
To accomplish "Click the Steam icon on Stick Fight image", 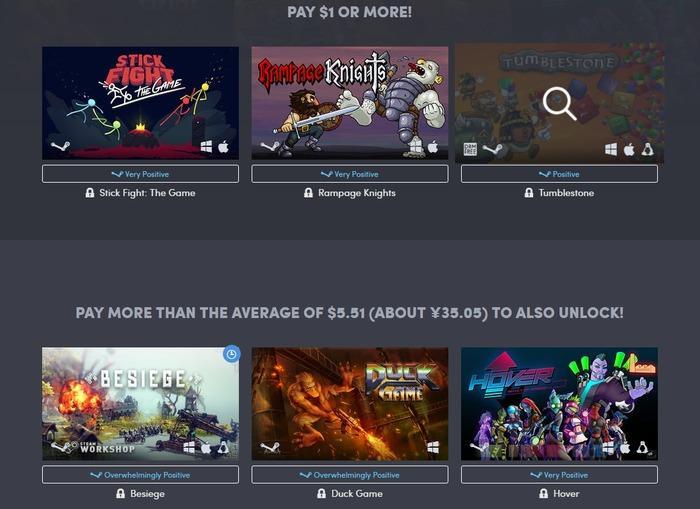I will [x=60, y=146].
